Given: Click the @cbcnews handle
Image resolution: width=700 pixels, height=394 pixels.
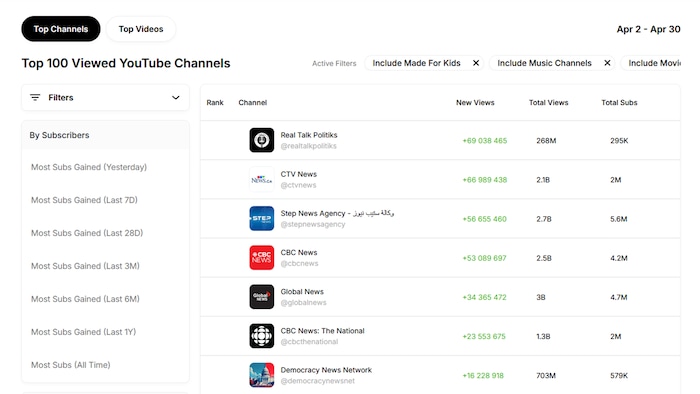Looking at the screenshot, I should [299, 264].
